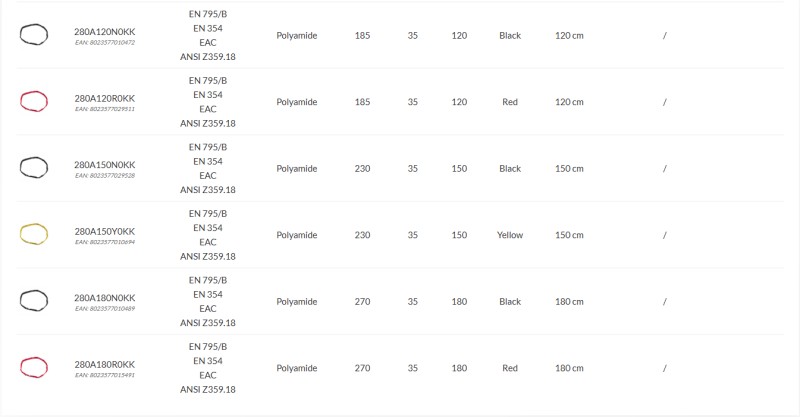
Task: Select product code 280A180R0KK
Action: [105, 364]
